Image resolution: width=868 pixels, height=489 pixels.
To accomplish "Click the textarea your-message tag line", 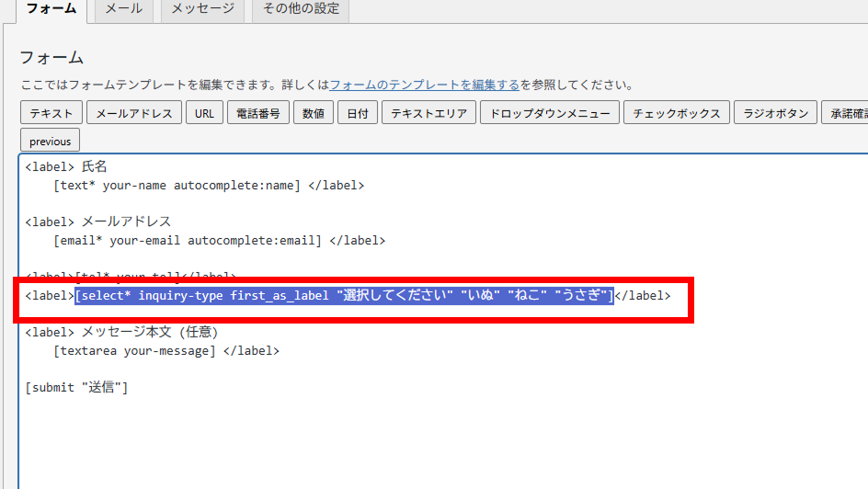I will [134, 351].
